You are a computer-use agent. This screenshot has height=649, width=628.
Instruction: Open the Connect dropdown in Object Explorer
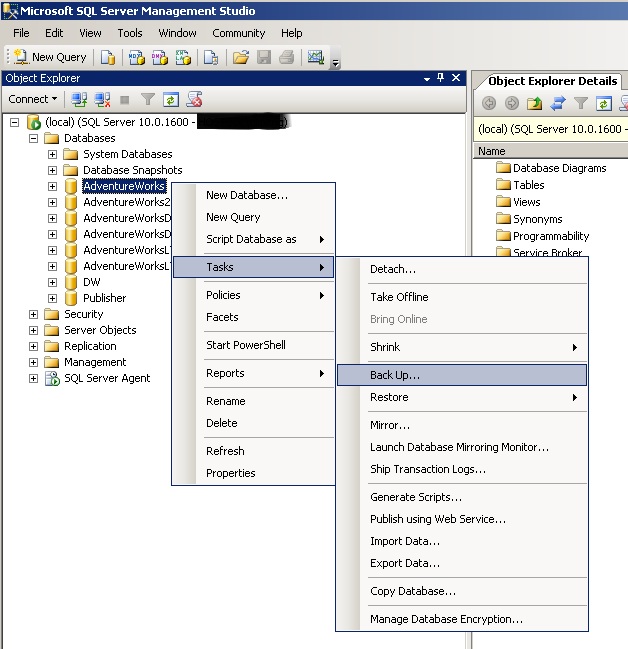coord(33,99)
